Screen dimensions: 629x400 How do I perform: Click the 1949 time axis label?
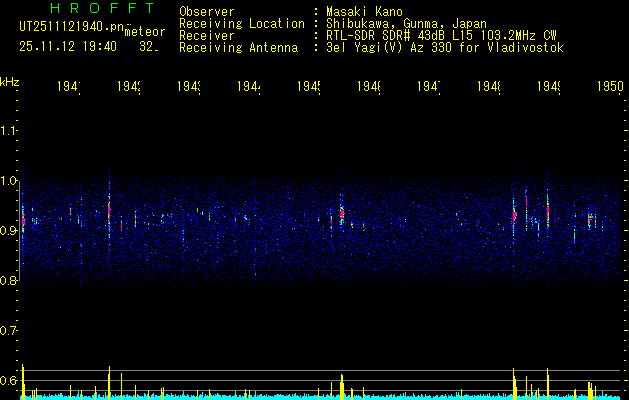point(549,86)
